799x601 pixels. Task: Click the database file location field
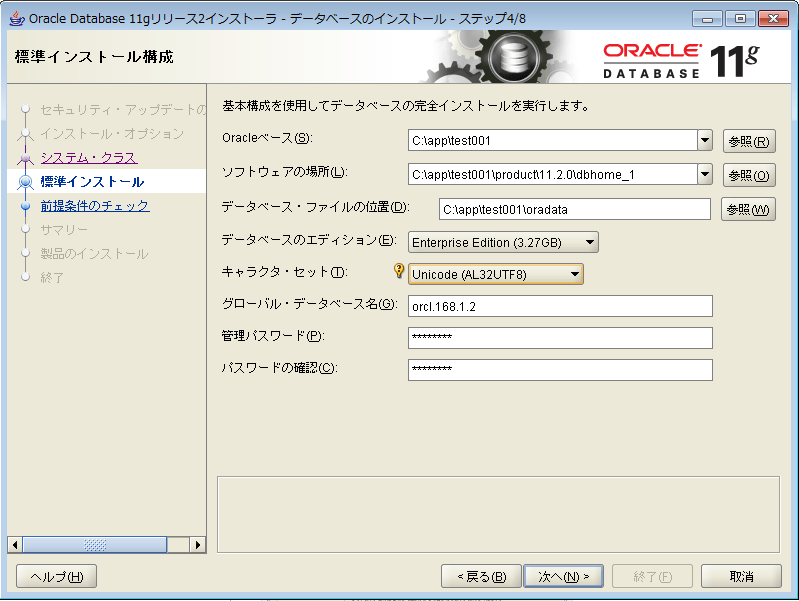574,209
